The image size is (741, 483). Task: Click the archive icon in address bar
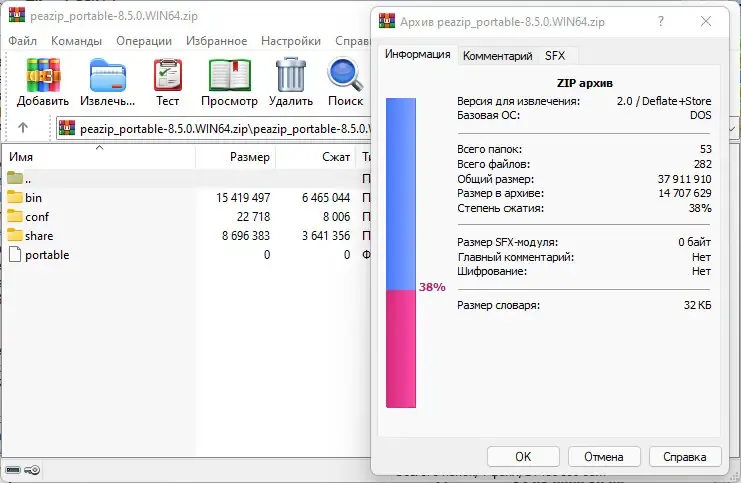click(x=67, y=128)
